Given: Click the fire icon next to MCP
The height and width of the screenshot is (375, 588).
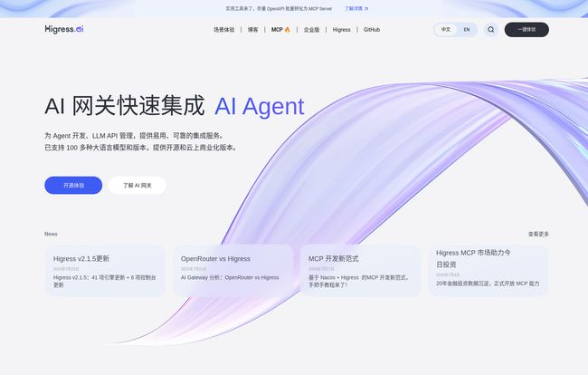Looking at the screenshot, I should pyautogui.click(x=288, y=30).
